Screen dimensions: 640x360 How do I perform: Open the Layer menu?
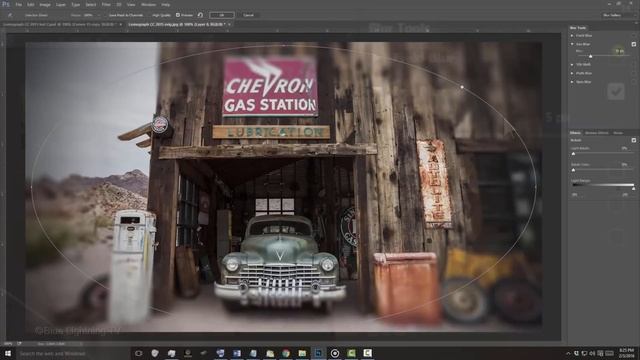pos(60,4)
